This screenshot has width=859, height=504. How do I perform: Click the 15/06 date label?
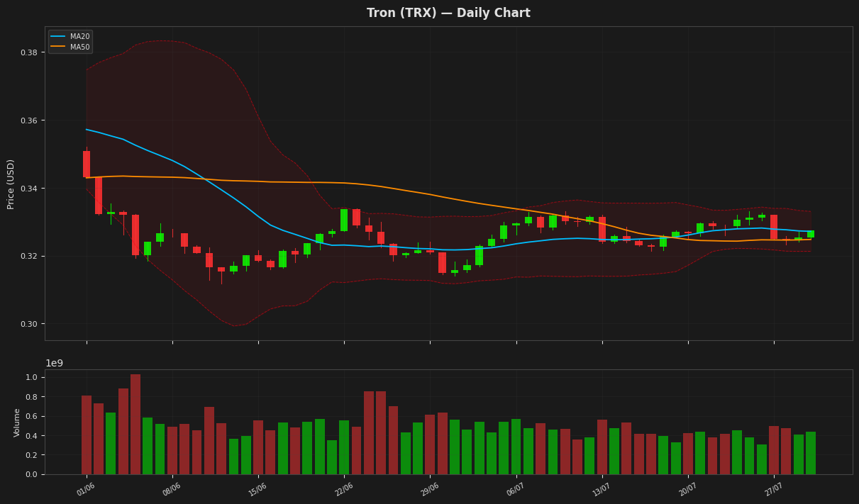click(257, 490)
